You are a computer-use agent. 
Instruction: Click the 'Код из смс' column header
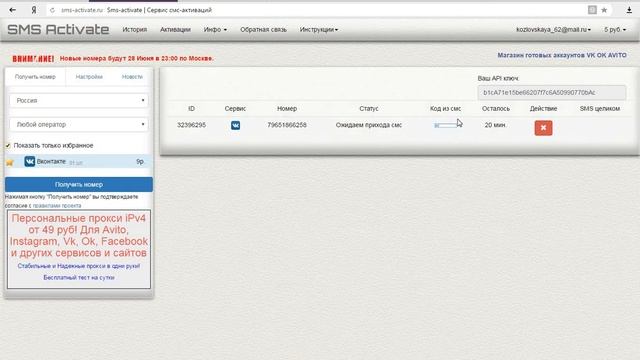tap(445, 109)
